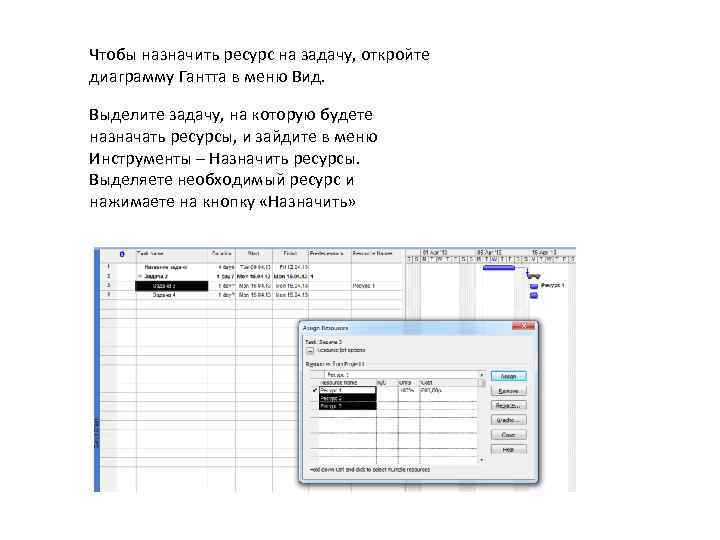This screenshot has width=720, height=540.
Task: Click the resource name entry field above the list
Action: (x=399, y=375)
